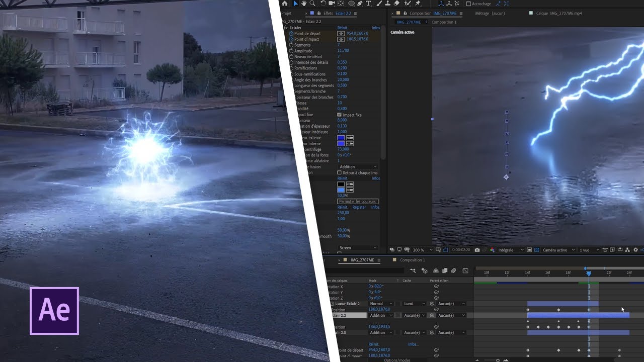Open the 1 vue layout dropdown
Image resolution: width=644 pixels, height=362 pixels.
pos(589,250)
